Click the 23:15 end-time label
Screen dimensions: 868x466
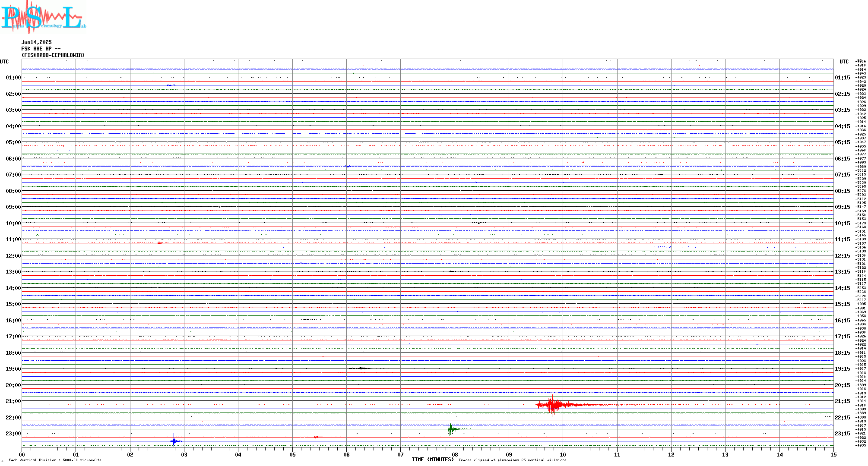tap(843, 434)
